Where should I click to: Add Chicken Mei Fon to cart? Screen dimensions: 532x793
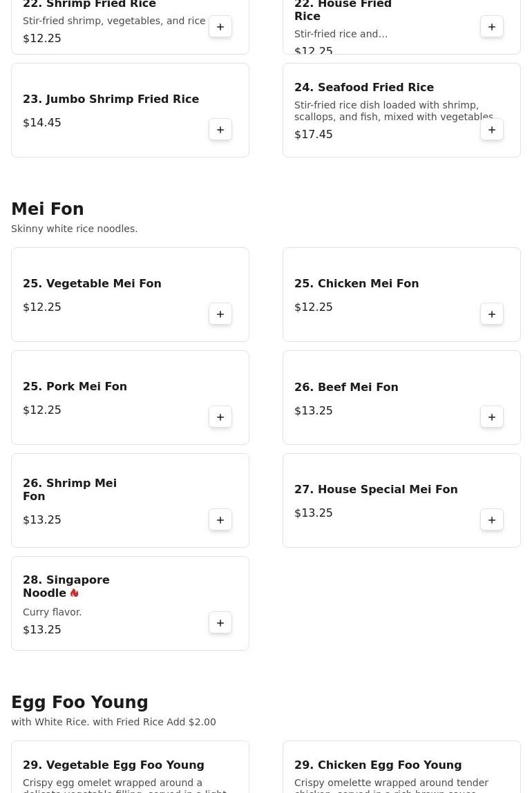click(492, 314)
